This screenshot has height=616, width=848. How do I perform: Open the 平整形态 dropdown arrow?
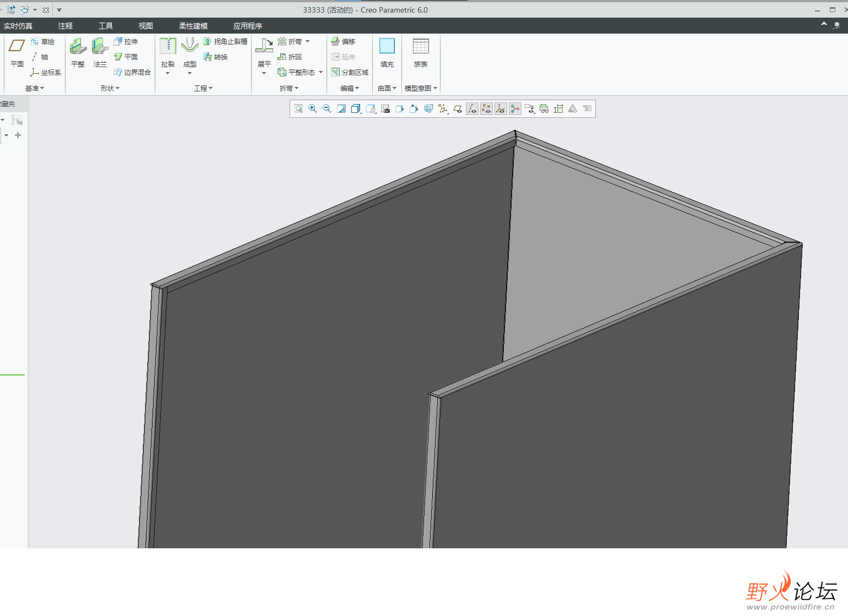pos(320,72)
